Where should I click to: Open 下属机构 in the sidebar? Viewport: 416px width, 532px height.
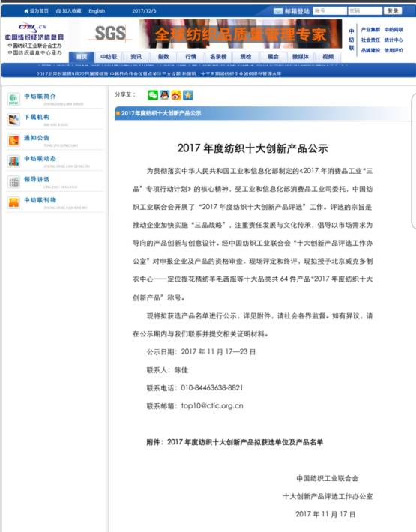pyautogui.click(x=37, y=117)
